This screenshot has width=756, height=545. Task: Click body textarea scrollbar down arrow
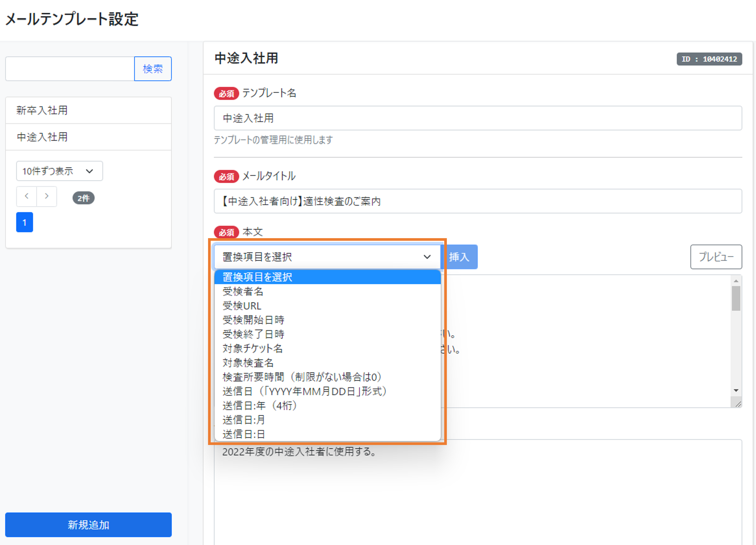[736, 391]
